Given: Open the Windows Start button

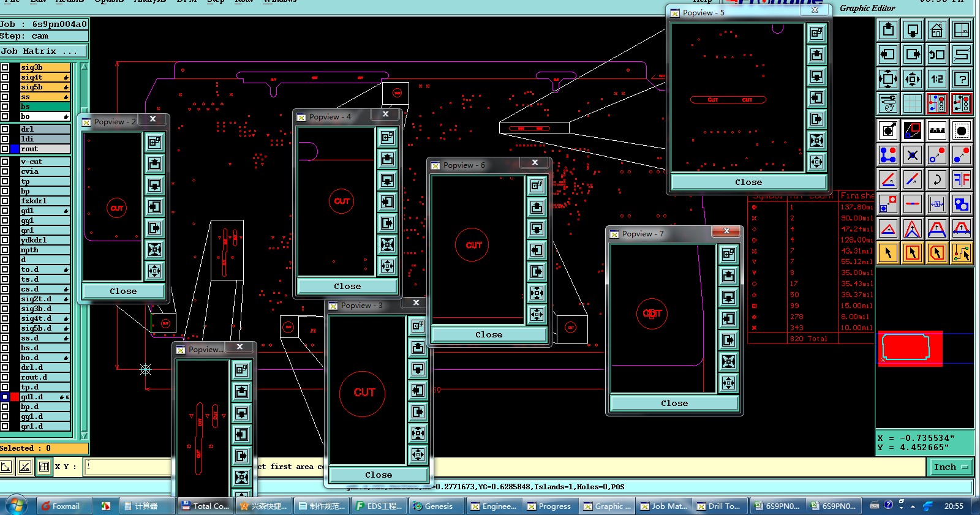Looking at the screenshot, I should pyautogui.click(x=15, y=506).
